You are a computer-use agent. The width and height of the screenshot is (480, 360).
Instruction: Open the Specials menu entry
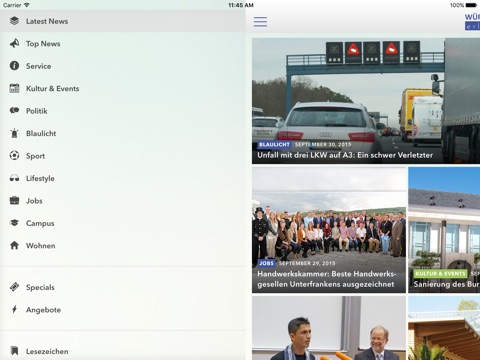click(x=123, y=287)
